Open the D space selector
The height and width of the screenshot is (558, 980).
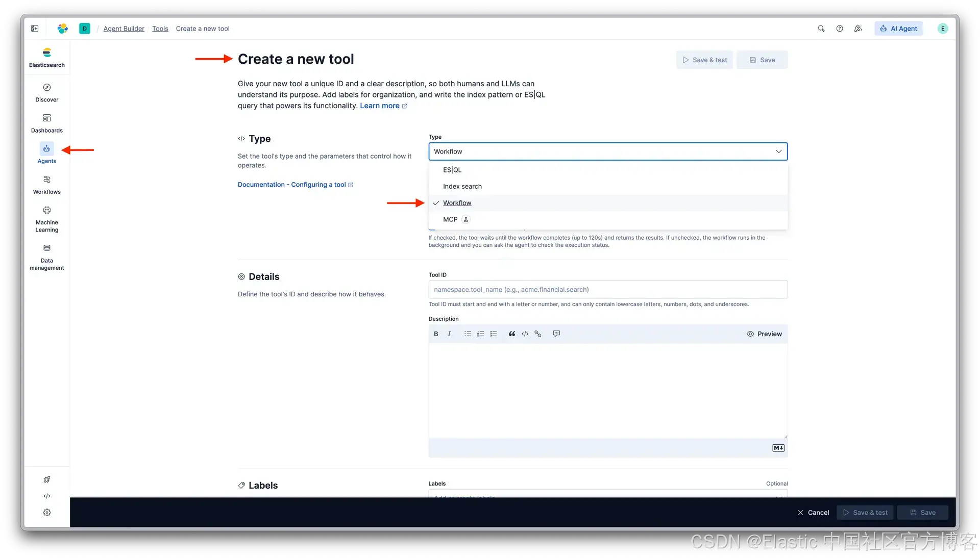click(x=85, y=29)
